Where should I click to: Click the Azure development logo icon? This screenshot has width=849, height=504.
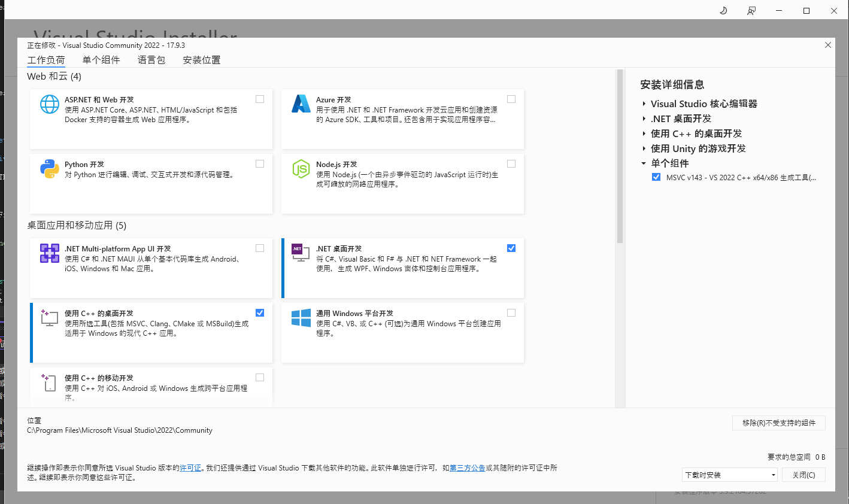click(301, 104)
